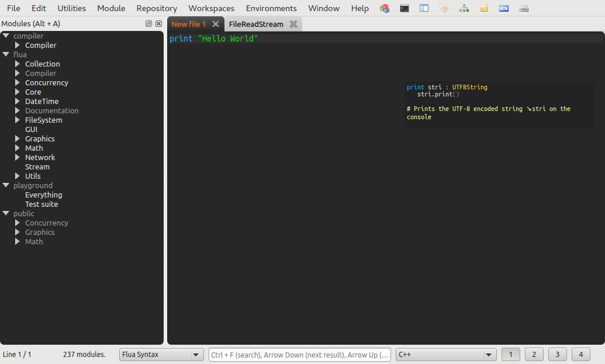Screen dimensions: 605x364
Task: Expand the flua Graphics module arrow
Action: (18, 138)
